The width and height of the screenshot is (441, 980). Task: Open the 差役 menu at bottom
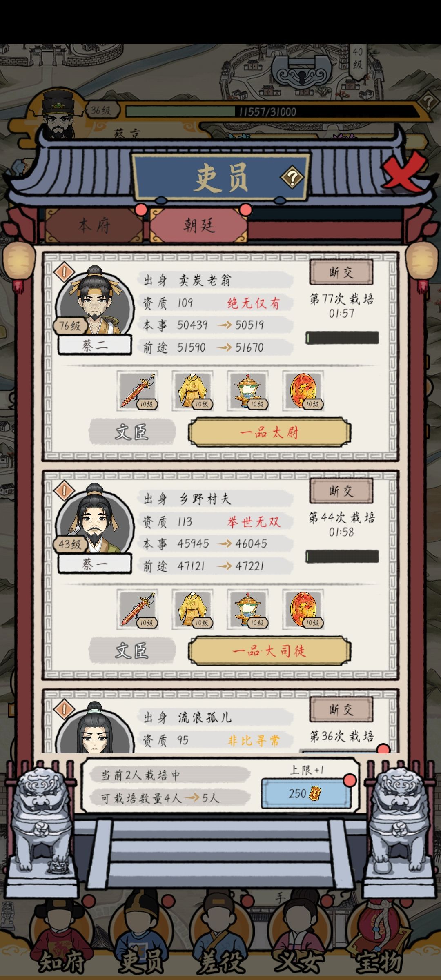tap(221, 935)
